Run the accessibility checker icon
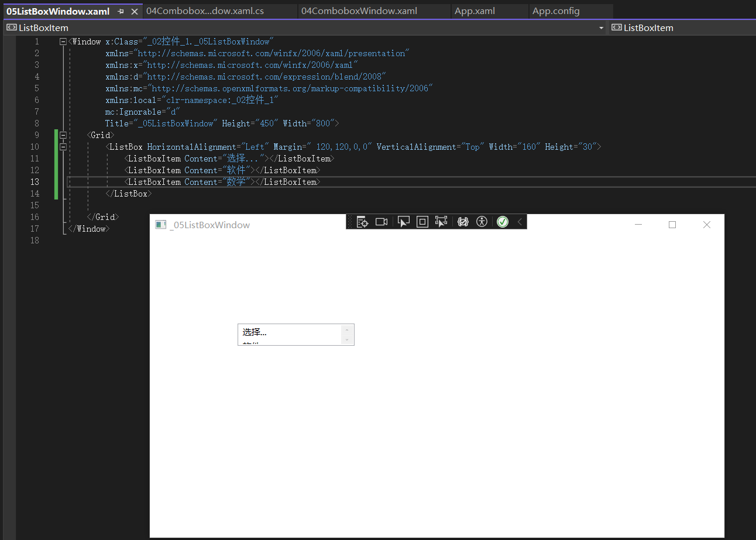The height and width of the screenshot is (540, 756). pos(482,221)
